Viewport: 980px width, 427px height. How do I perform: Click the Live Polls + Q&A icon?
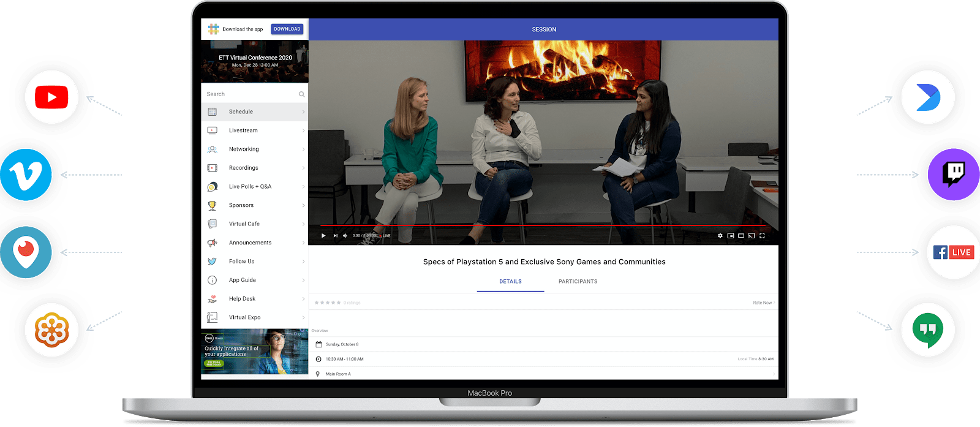click(x=213, y=187)
